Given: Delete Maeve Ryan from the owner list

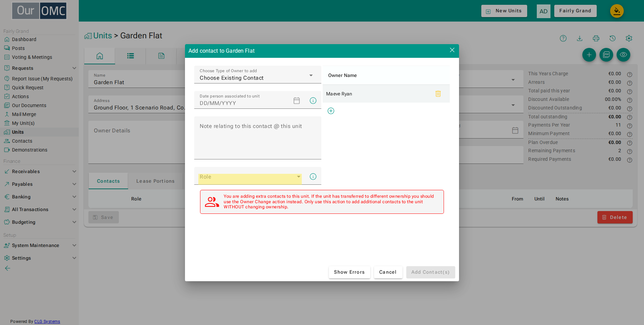Looking at the screenshot, I should [x=438, y=94].
